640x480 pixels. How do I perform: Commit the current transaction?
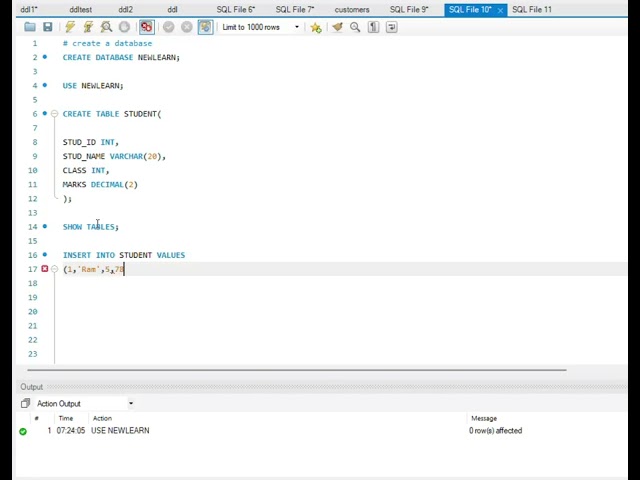[169, 27]
